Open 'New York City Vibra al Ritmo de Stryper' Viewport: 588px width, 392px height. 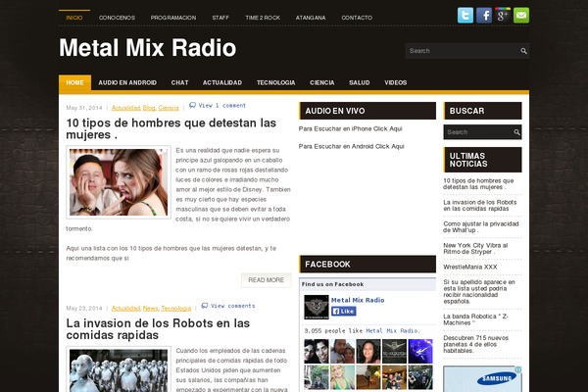(475, 248)
